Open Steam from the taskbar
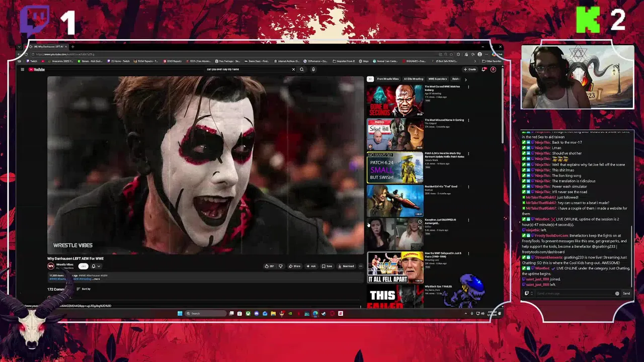The image size is (644, 362). 324,313
